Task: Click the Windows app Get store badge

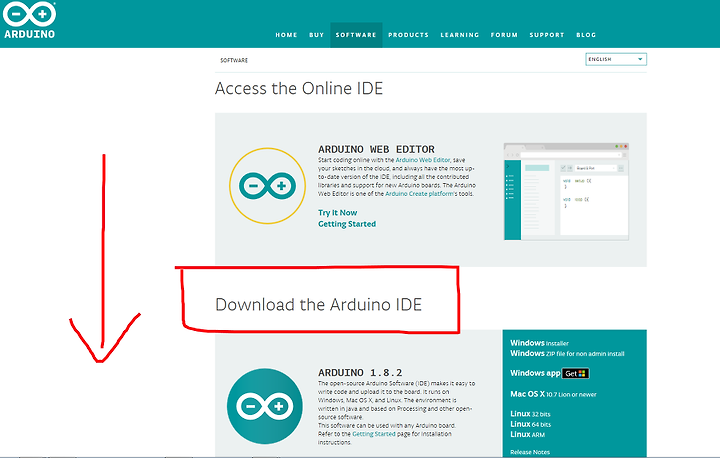Action: coord(576,373)
